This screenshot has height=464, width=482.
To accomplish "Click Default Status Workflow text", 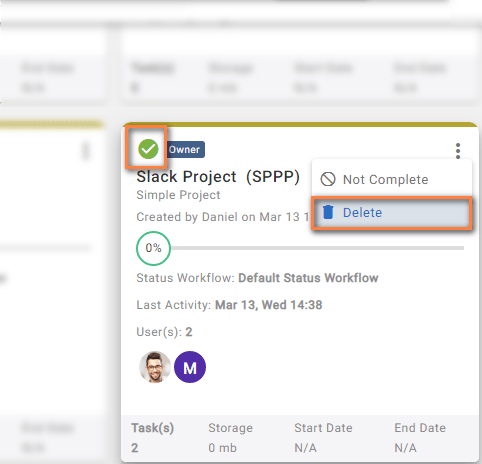I will (308, 278).
